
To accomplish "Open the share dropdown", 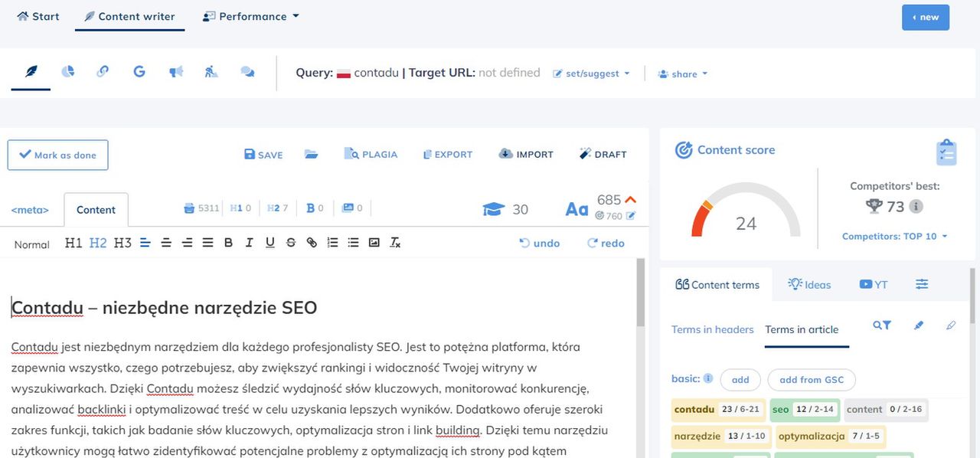I will point(683,74).
